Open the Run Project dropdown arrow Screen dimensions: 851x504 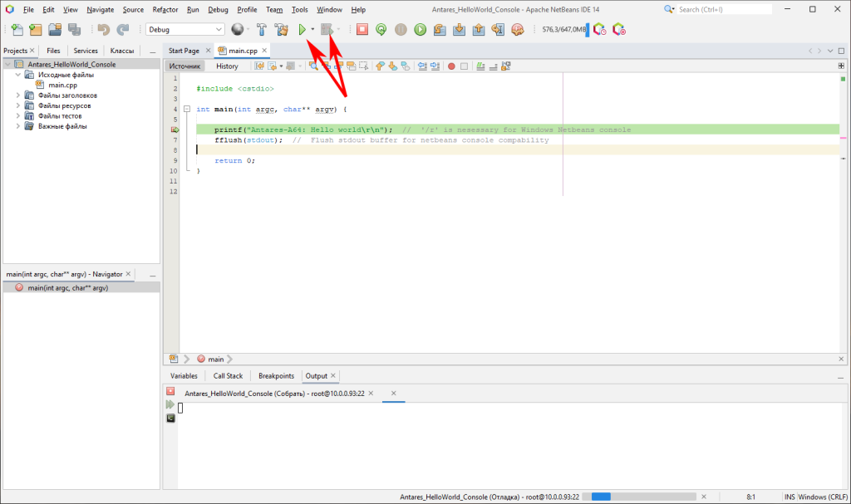click(312, 30)
